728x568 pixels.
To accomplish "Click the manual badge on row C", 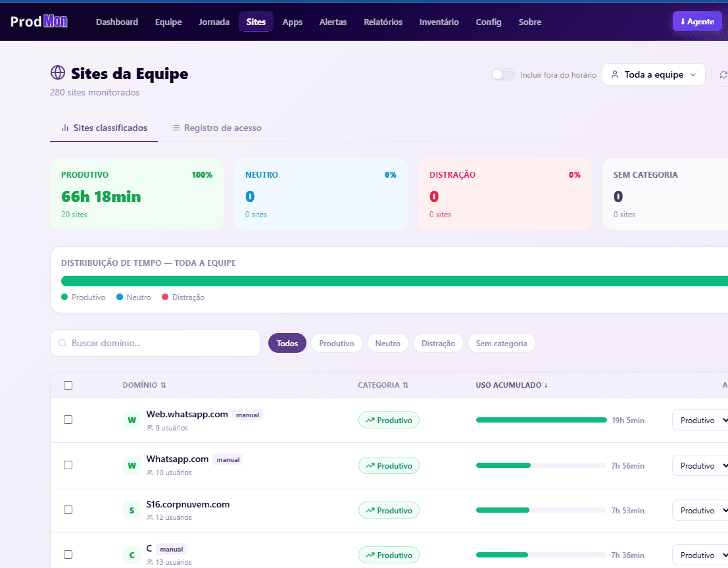I will pyautogui.click(x=172, y=549).
